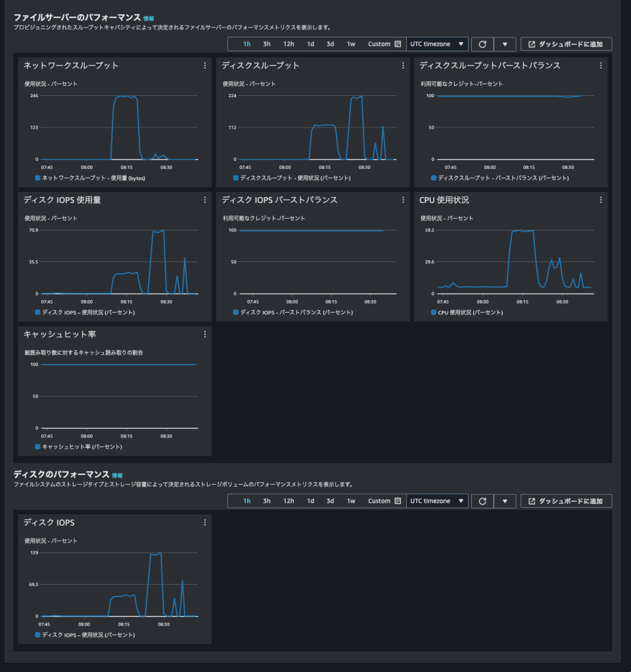Open the UTC timezone dropdown
Image resolution: width=631 pixels, height=672 pixels.
(x=436, y=44)
